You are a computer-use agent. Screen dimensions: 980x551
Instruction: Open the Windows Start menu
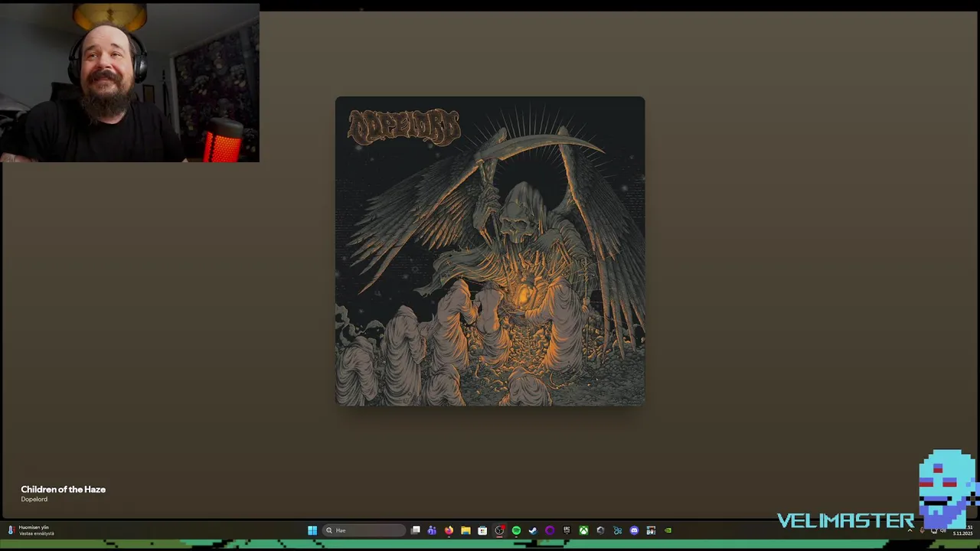tap(312, 530)
